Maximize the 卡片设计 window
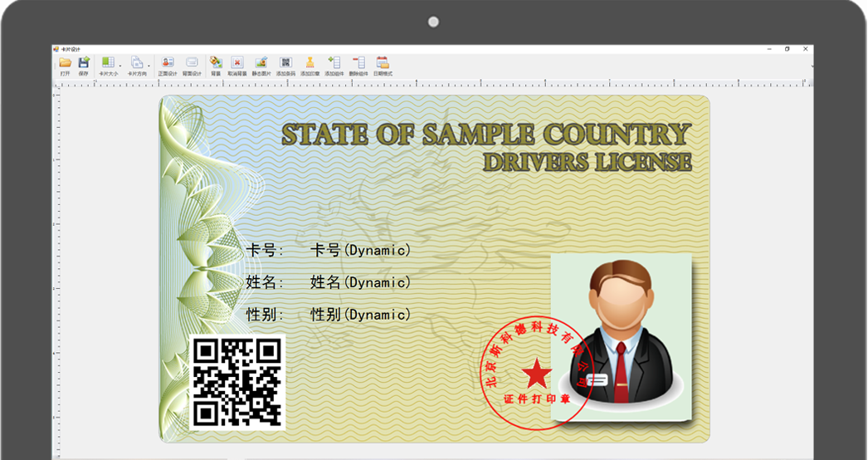Screen dimensions: 868x460 coord(788,49)
